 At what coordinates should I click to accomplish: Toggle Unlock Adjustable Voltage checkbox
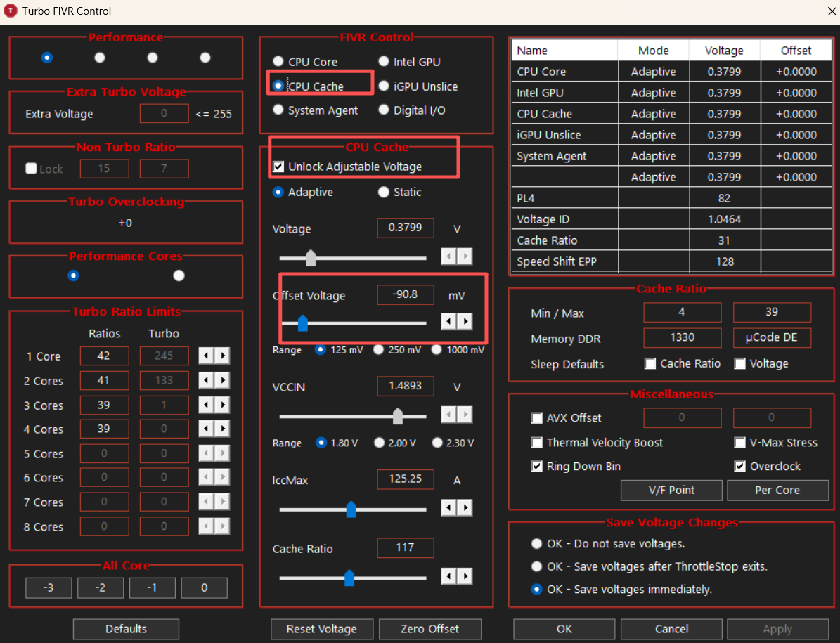click(278, 167)
